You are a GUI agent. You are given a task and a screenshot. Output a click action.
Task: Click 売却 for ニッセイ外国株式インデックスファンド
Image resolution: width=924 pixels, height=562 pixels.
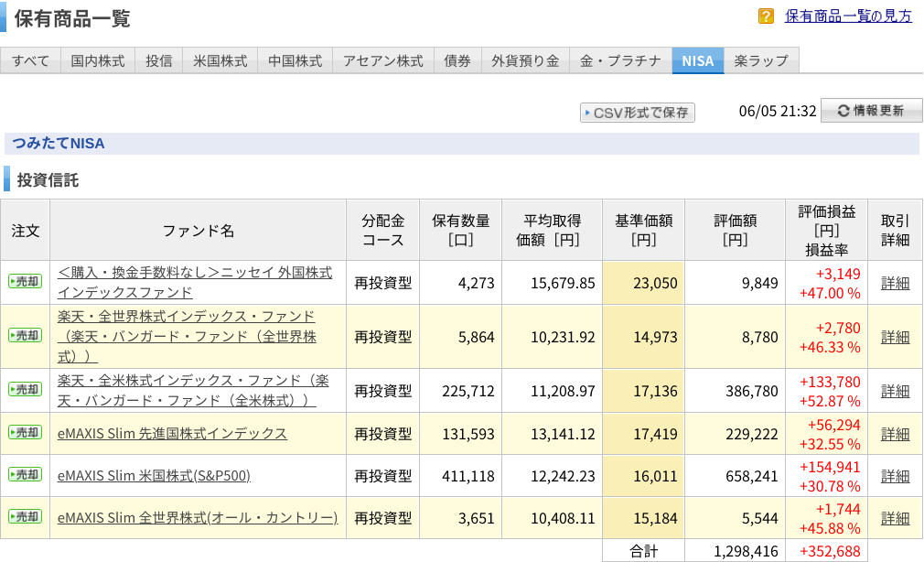coord(26,281)
